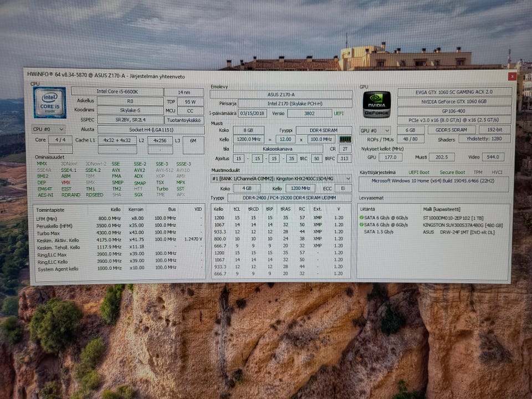
Task: Click the 6M L3 cache field
Action: 193,145
